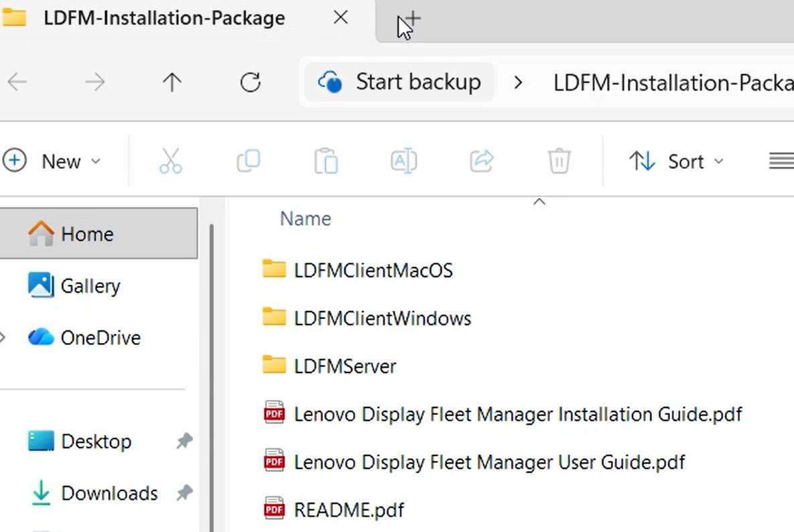The image size is (794, 532).
Task: Open the Sort dropdown menu
Action: click(x=676, y=161)
